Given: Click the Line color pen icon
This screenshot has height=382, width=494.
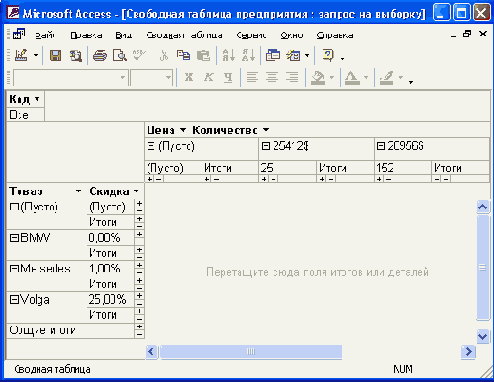Looking at the screenshot, I should click(x=387, y=77).
